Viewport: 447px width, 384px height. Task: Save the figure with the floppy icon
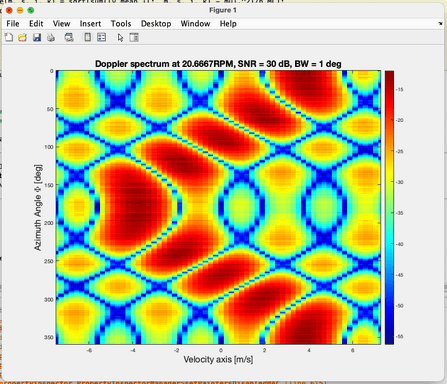tap(37, 37)
